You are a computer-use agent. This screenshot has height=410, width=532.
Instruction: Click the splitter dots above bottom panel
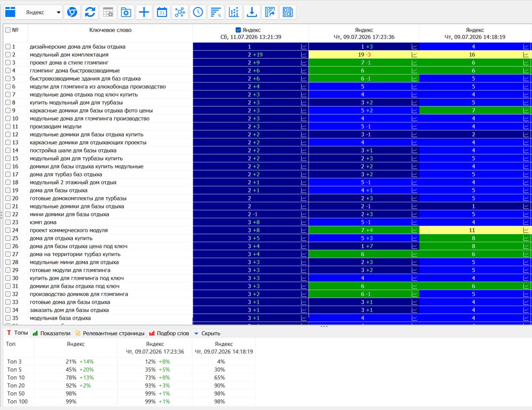(324, 326)
